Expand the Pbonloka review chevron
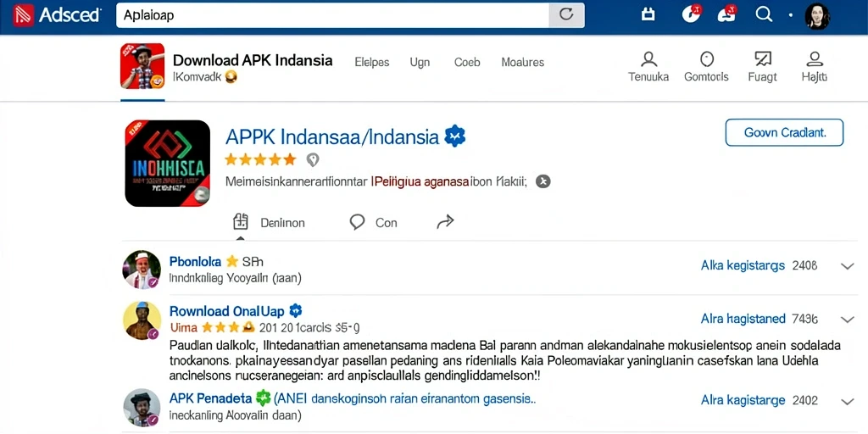Viewport: 868px width, 434px height. point(848,266)
